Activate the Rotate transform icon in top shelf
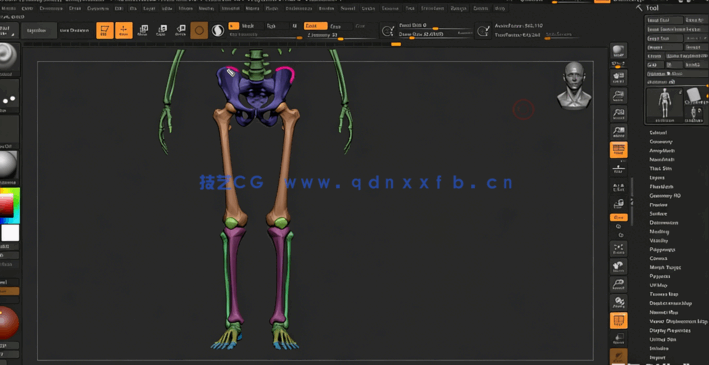This screenshot has width=709, height=365. pos(181,31)
